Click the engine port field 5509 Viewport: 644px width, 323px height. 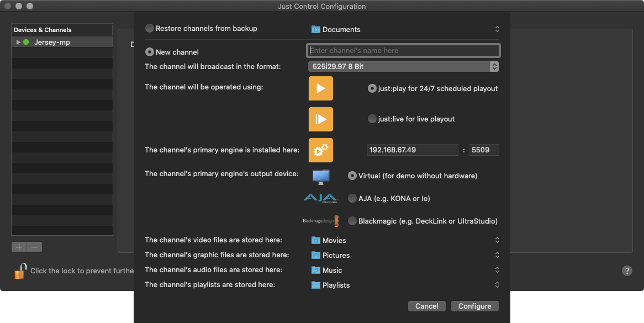click(x=484, y=150)
